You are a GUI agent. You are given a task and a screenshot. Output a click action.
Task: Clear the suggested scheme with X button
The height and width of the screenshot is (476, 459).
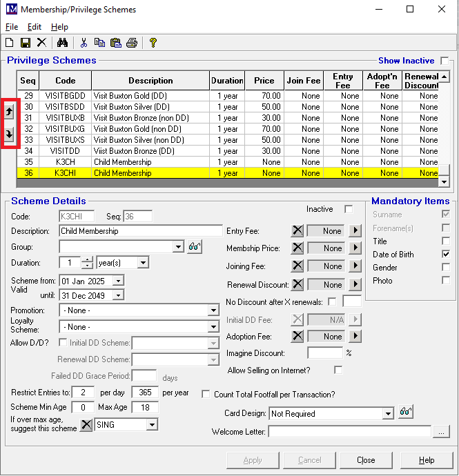(86, 425)
